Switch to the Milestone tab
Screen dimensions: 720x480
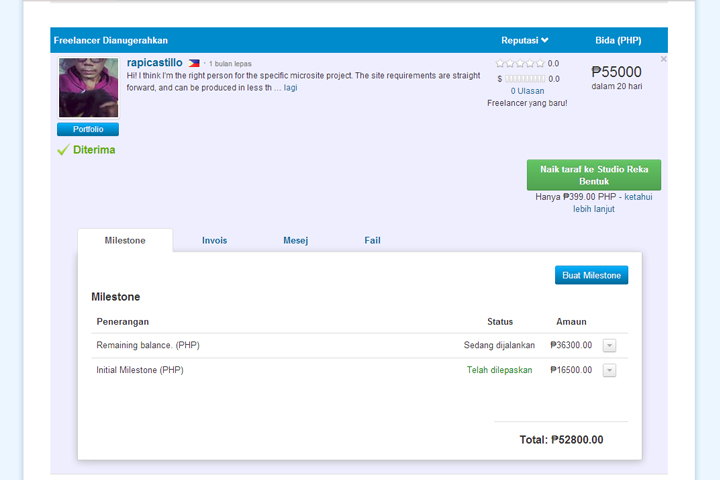125,240
